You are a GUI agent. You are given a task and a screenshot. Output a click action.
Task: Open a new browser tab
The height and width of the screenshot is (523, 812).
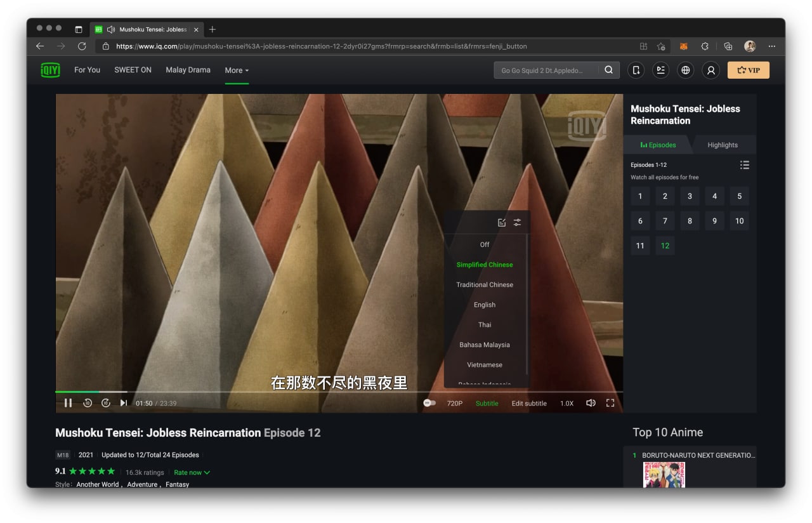[x=213, y=29]
